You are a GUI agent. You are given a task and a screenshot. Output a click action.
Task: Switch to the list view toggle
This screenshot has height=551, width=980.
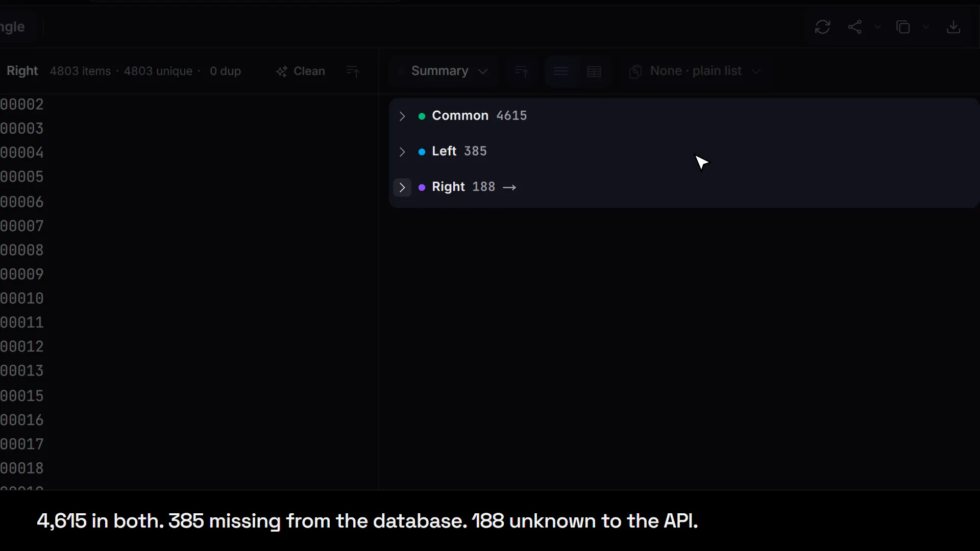pyautogui.click(x=561, y=71)
